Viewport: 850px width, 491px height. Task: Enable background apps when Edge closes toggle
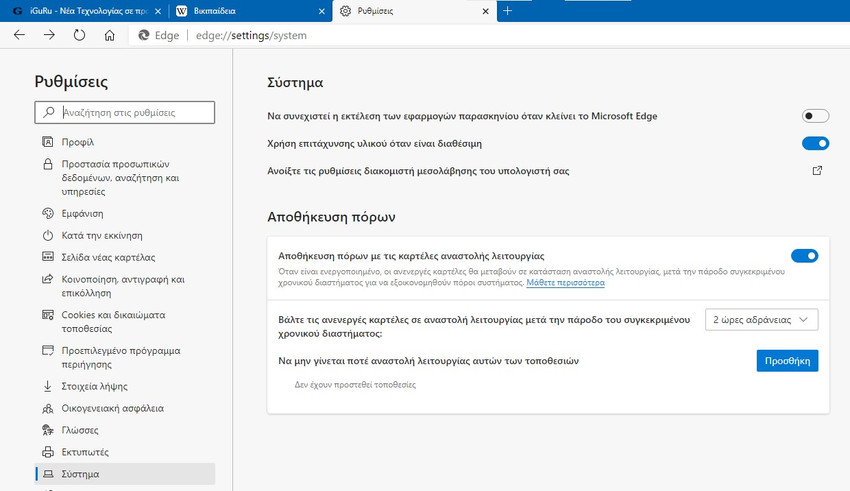pos(815,116)
